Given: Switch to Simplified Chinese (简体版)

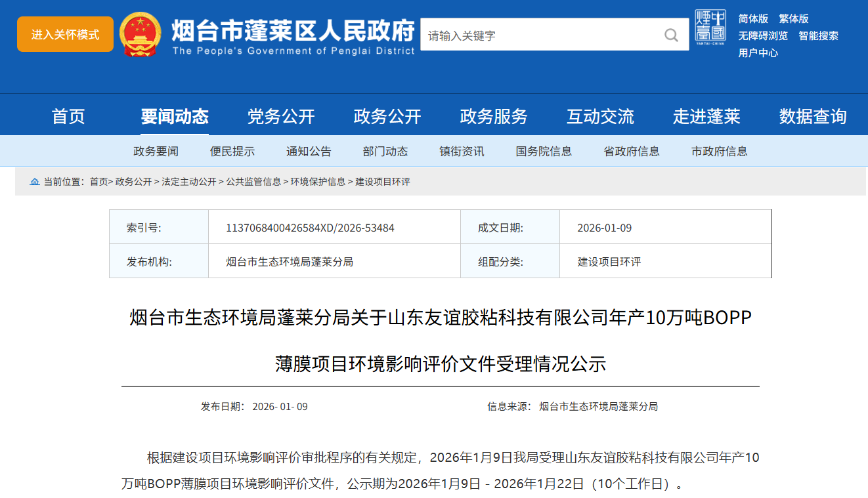Looking at the screenshot, I should click(753, 19).
